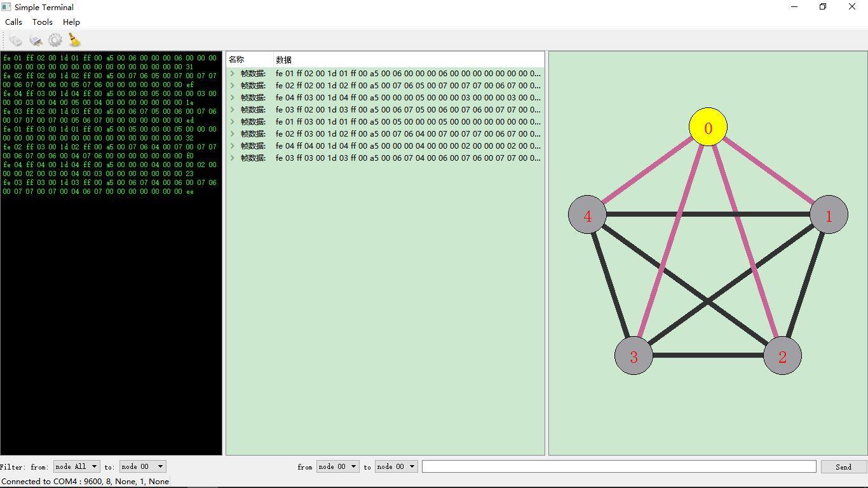The image size is (868, 488).
Task: Select yellow node 0 in the graph
Action: 708,127
